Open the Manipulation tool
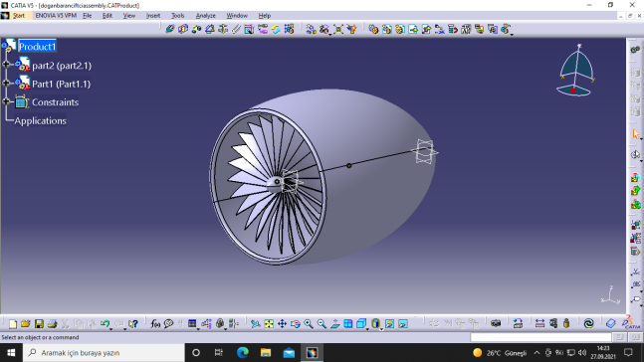 311,29
